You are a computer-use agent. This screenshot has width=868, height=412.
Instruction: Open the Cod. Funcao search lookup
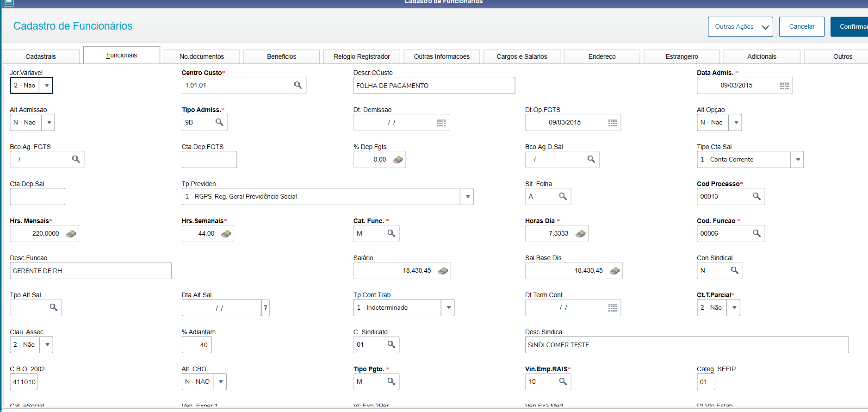(x=756, y=233)
